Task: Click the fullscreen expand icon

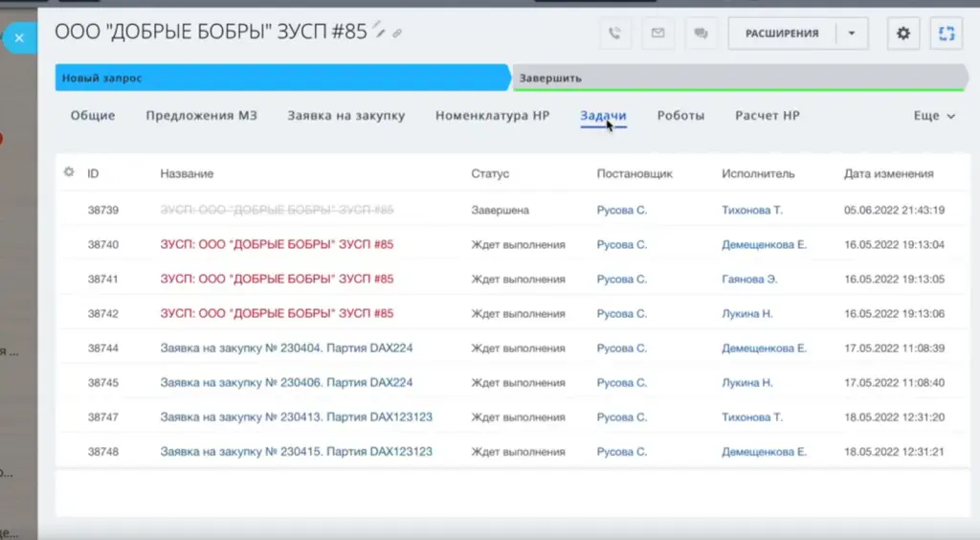Action: (947, 34)
